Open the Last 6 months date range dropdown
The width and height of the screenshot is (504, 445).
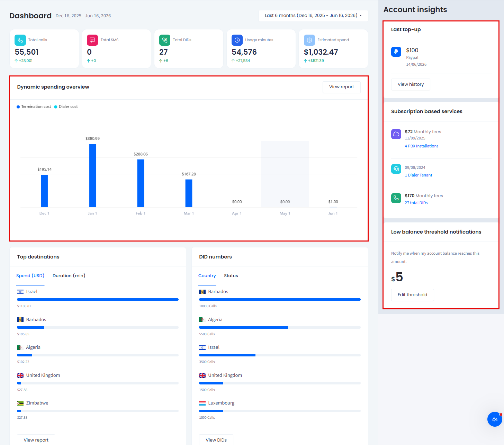(x=313, y=16)
